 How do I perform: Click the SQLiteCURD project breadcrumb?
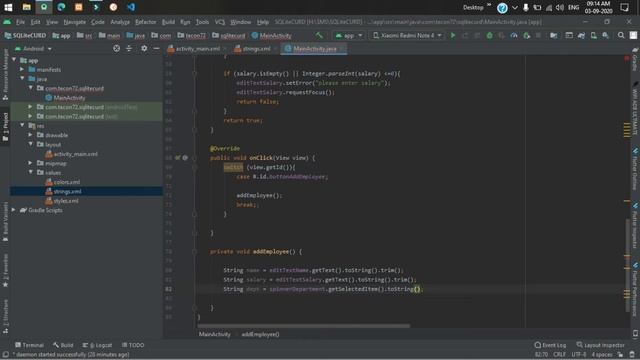[x=25, y=36]
